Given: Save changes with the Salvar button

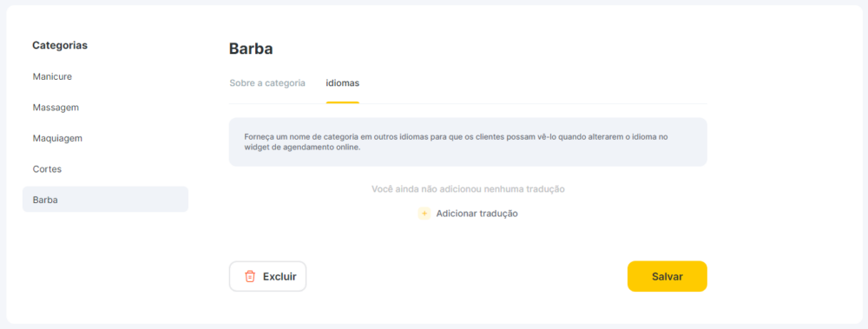Looking at the screenshot, I should [x=667, y=276].
